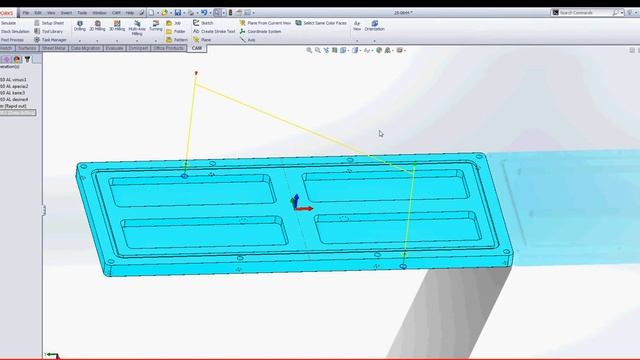
Task: Expand dropdown arrow under Turning
Action: pyautogui.click(x=156, y=41)
